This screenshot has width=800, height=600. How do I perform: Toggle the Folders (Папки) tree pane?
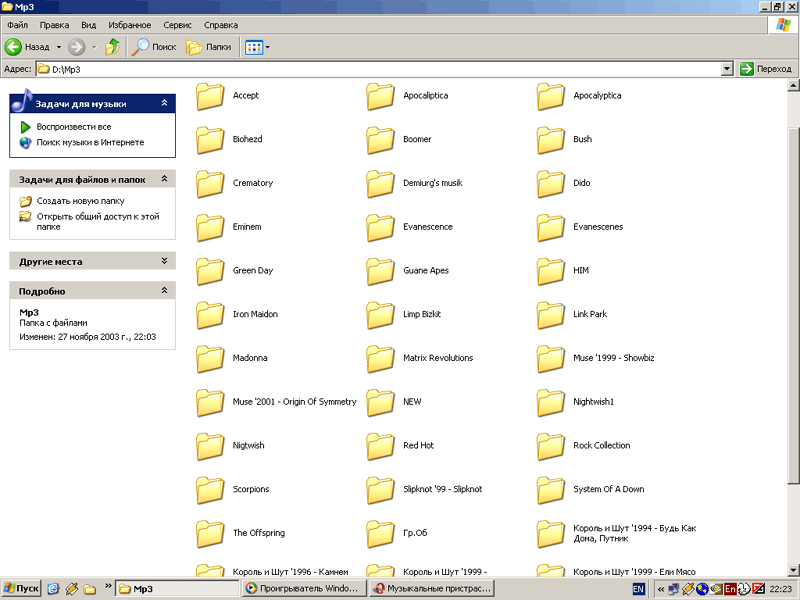tap(208, 47)
